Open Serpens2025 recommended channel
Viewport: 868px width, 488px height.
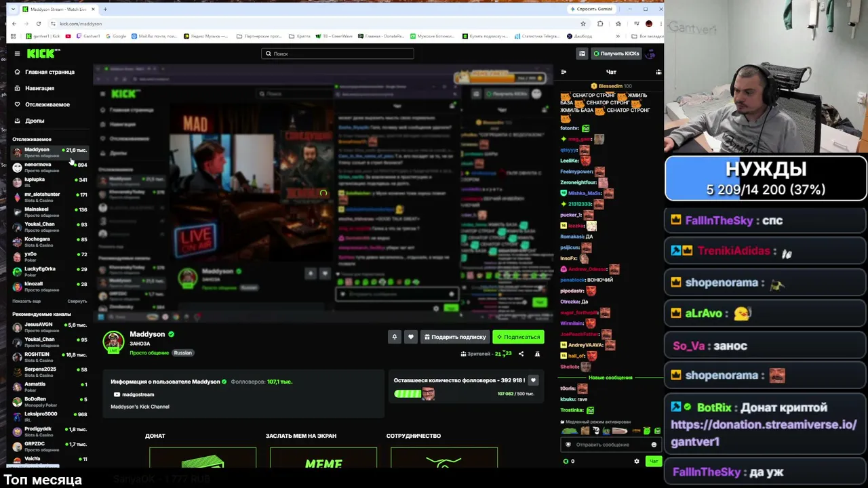50,372
